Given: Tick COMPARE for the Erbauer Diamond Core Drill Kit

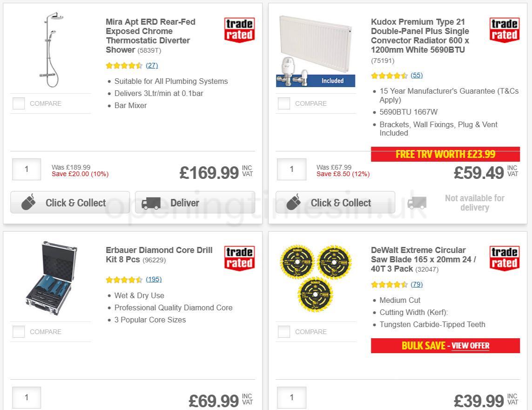Looking at the screenshot, I should pyautogui.click(x=19, y=332).
